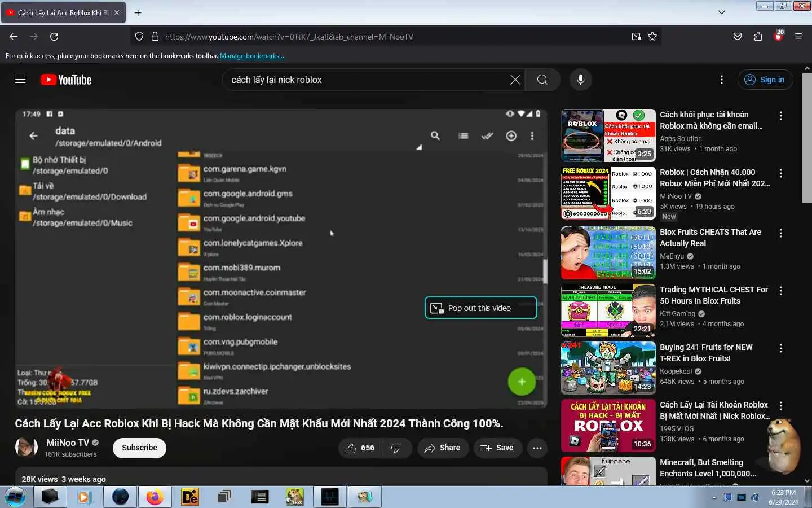Open more actions ellipsis beside Save
This screenshot has width=812, height=508.
click(537, 448)
